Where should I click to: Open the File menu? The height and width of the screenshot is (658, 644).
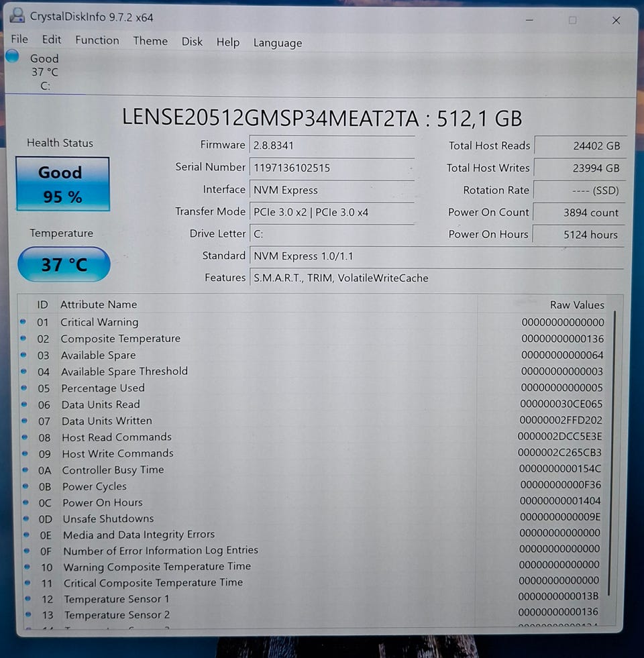tap(19, 39)
